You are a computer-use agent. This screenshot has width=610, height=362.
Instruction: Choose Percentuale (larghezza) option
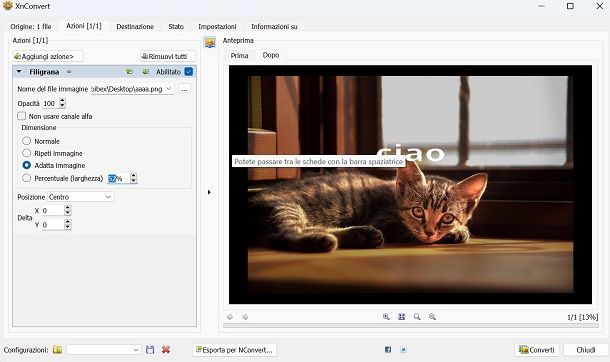[26, 178]
